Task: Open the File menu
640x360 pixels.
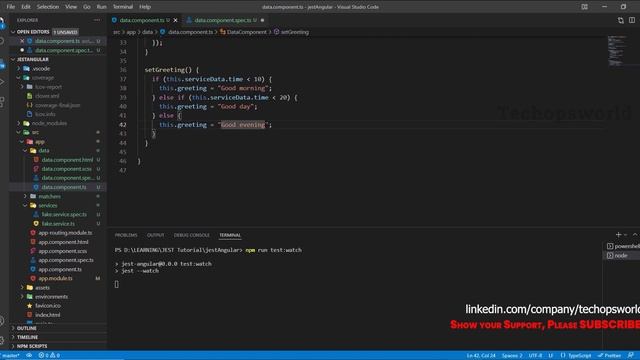Action: pyautogui.click(x=11, y=7)
